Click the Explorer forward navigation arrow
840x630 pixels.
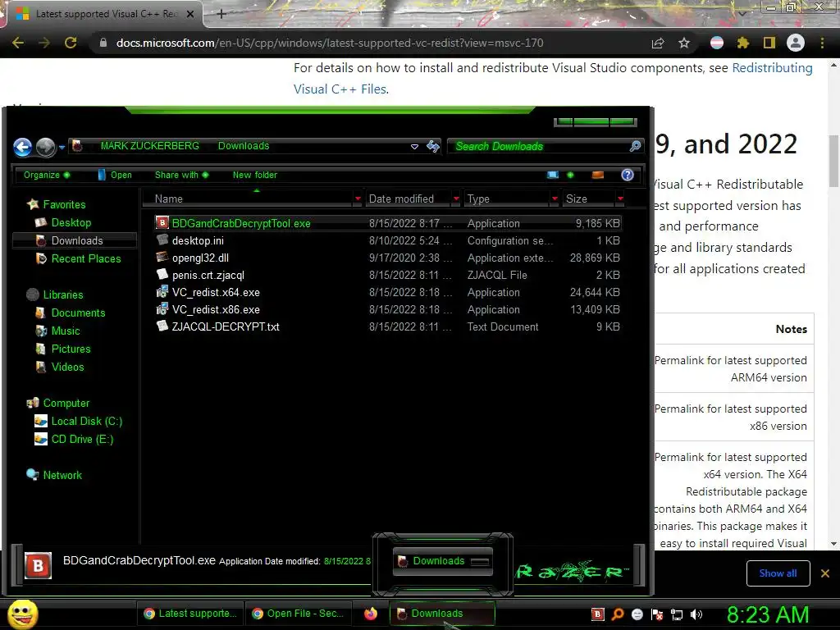pyautogui.click(x=46, y=147)
